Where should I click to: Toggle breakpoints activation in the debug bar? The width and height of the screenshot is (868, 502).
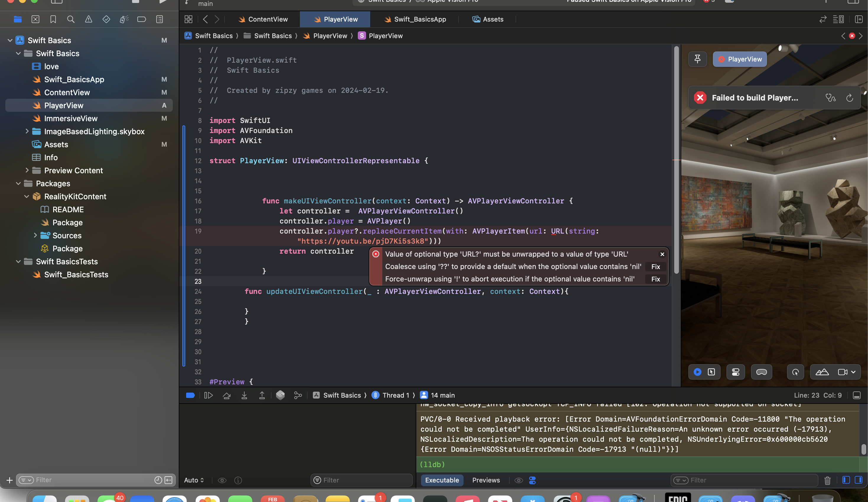point(191,396)
